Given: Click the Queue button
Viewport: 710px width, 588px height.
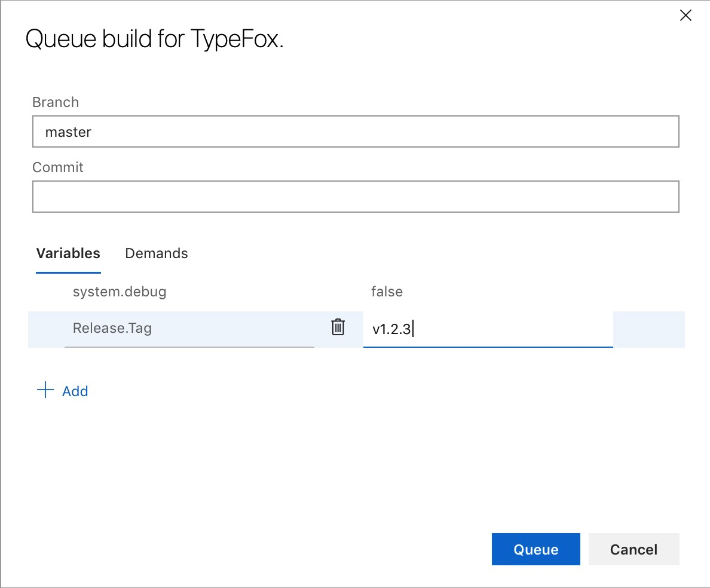Looking at the screenshot, I should point(535,549).
